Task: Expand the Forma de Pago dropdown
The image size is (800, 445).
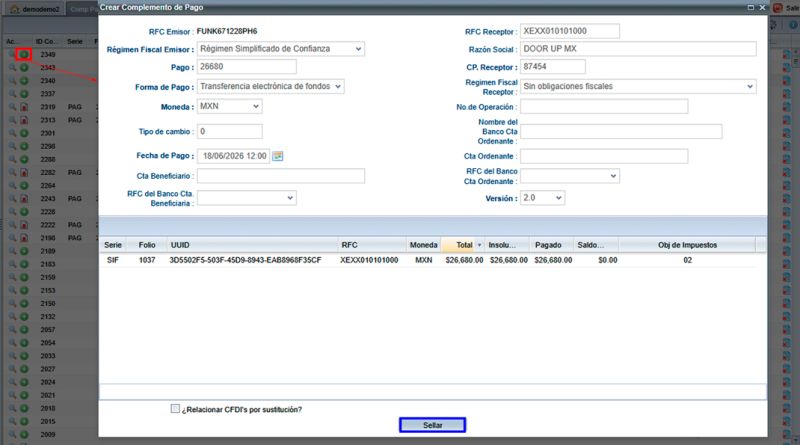Action: point(270,86)
